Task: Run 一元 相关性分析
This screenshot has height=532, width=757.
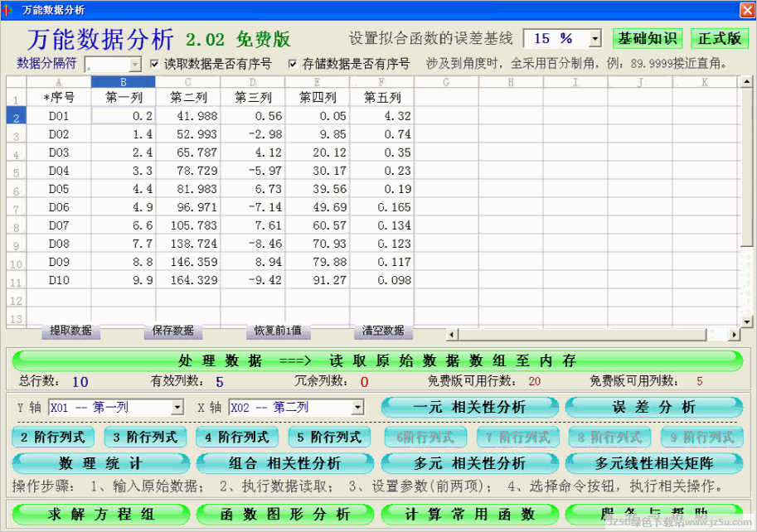Action: 469,408
